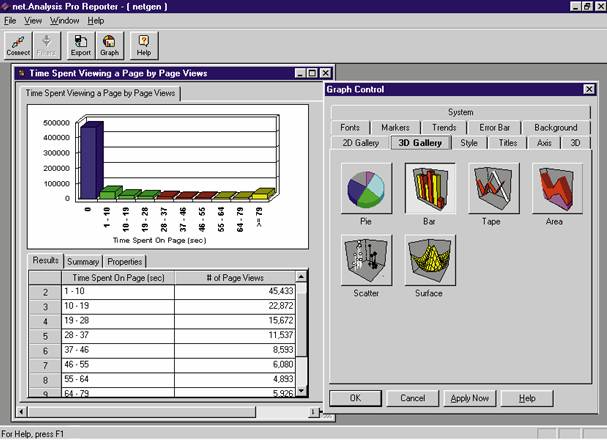The image size is (607, 440).
Task: Switch to the Axis tab
Action: pyautogui.click(x=544, y=143)
